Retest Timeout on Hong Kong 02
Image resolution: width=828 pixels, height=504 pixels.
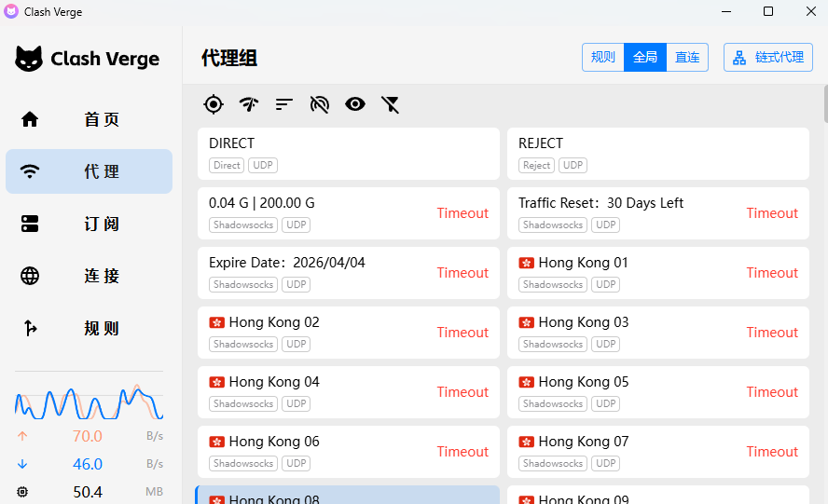click(x=462, y=333)
